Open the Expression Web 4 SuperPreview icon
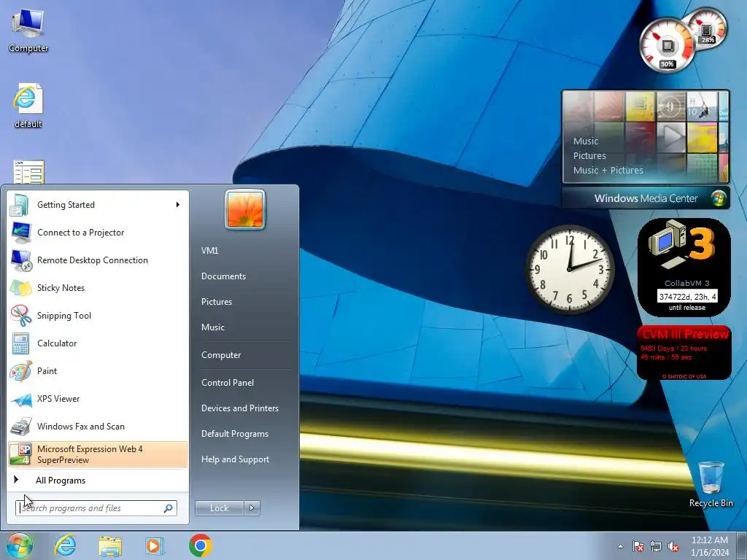Screen dimensions: 747x560 point(20,454)
